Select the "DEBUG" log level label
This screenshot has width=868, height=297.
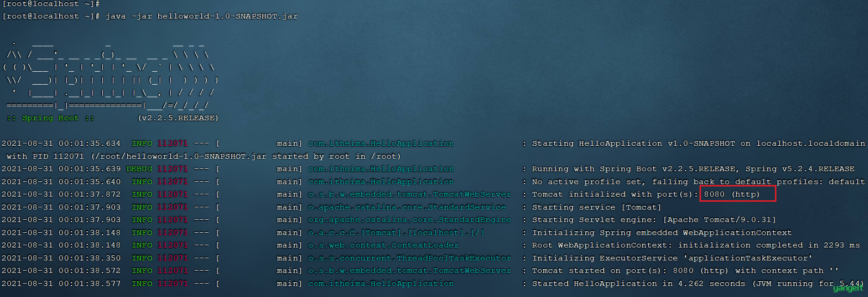(x=139, y=169)
